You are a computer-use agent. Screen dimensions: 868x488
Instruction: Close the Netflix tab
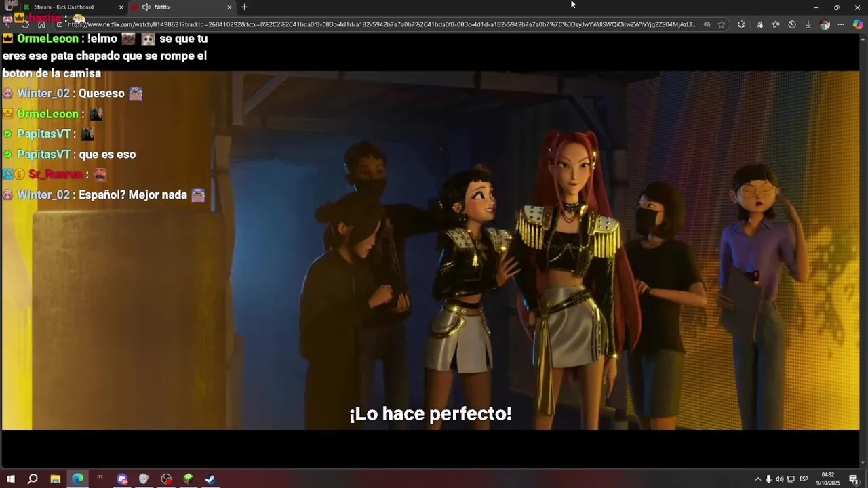click(229, 7)
